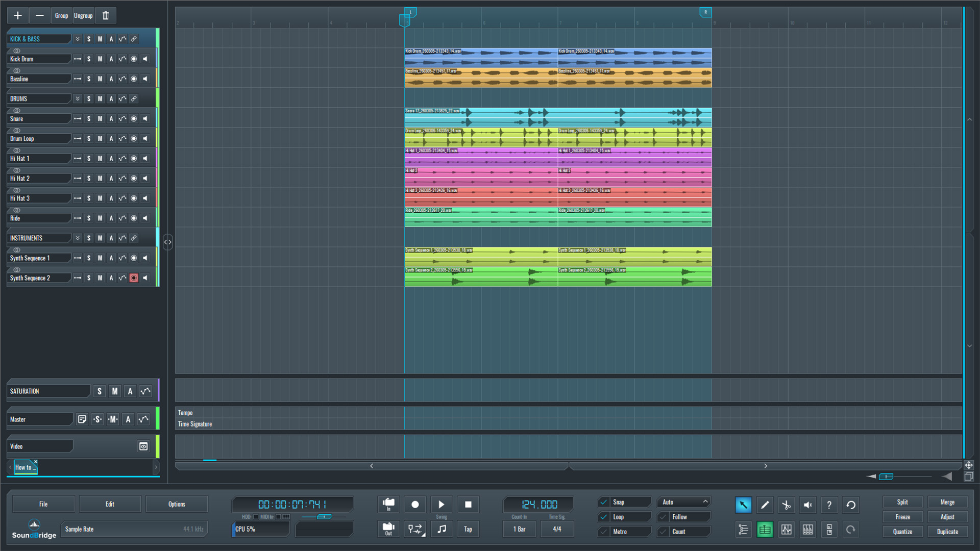Open Hi Hat 3 track routing arrow
The width and height of the screenshot is (980, 551).
click(x=78, y=198)
